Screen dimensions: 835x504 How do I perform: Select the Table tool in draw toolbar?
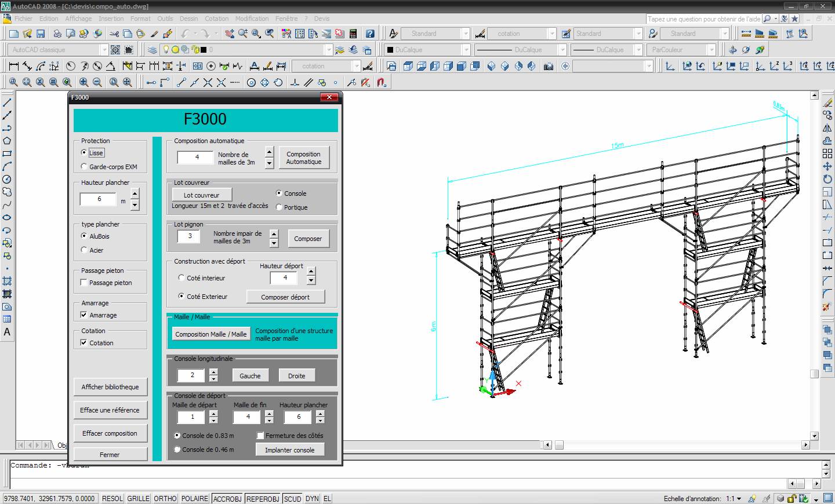(7, 319)
